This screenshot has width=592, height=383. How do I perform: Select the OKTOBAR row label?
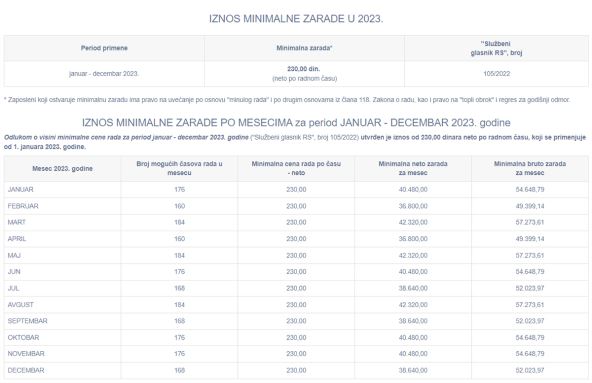23,337
